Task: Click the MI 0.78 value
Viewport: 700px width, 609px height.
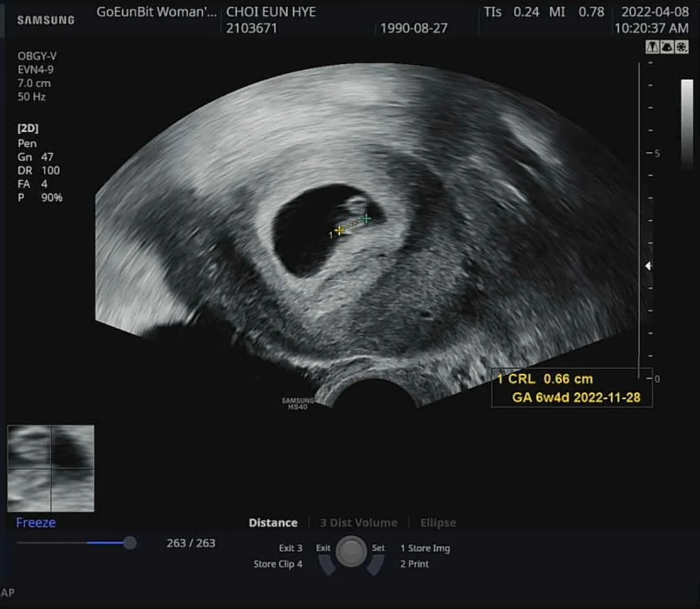Action: click(576, 12)
